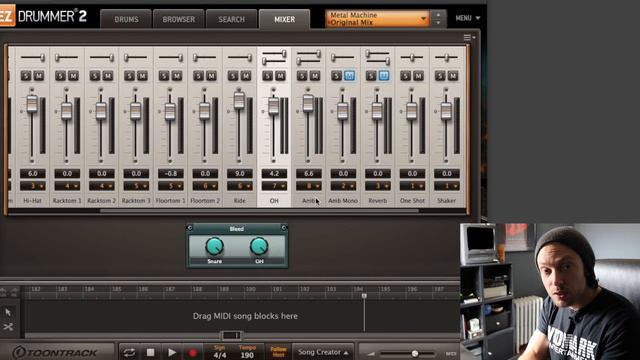
Task: Step preset up with arrow stepper
Action: pyautogui.click(x=438, y=15)
